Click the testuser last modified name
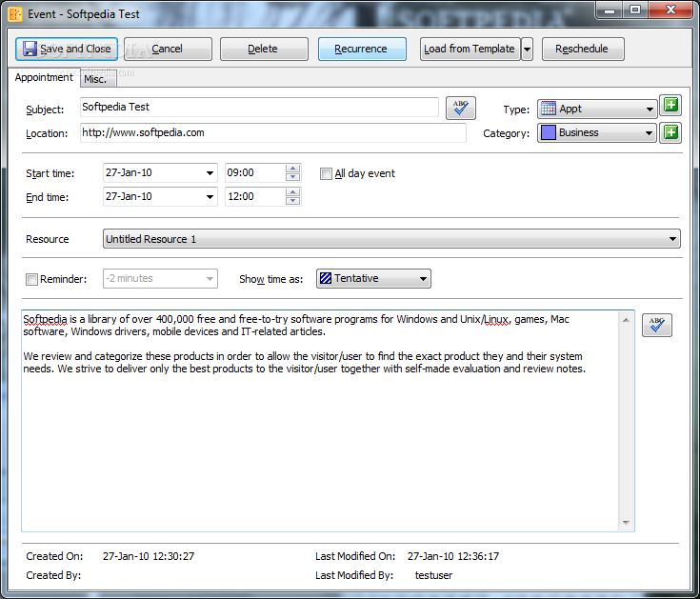 tap(433, 576)
